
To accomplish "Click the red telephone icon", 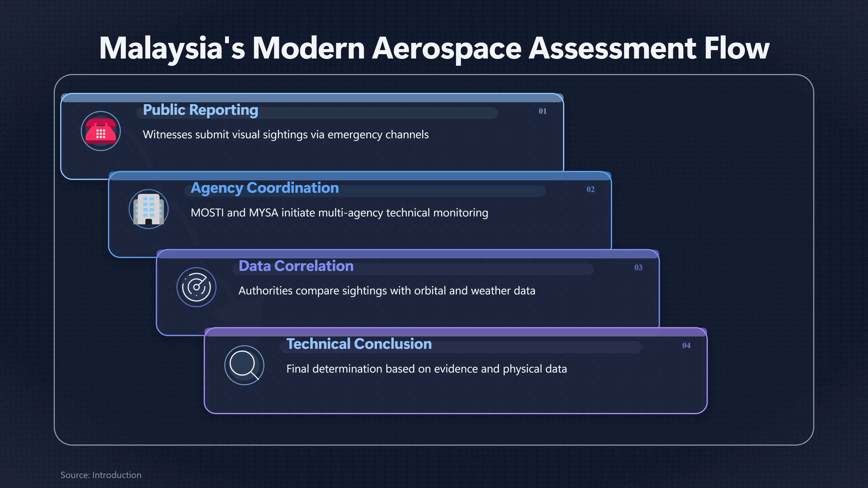I will click(x=101, y=131).
